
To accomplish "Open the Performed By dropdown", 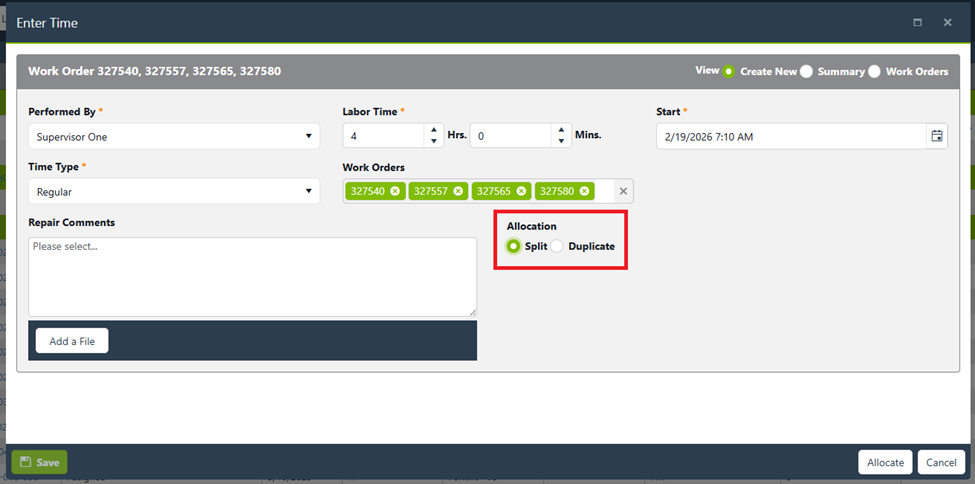I will pos(174,136).
